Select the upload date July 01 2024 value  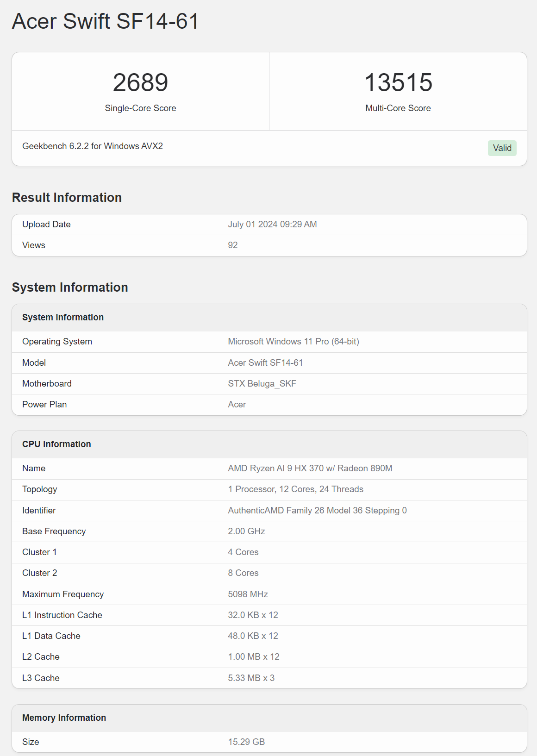click(x=272, y=225)
